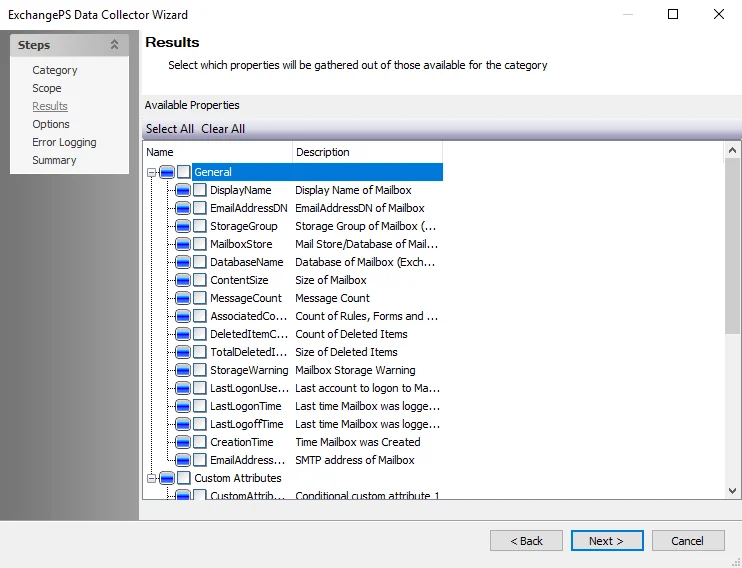Click the blue property icon beside MailboxStore
Viewport: 742px width, 568px height.
[x=183, y=244]
